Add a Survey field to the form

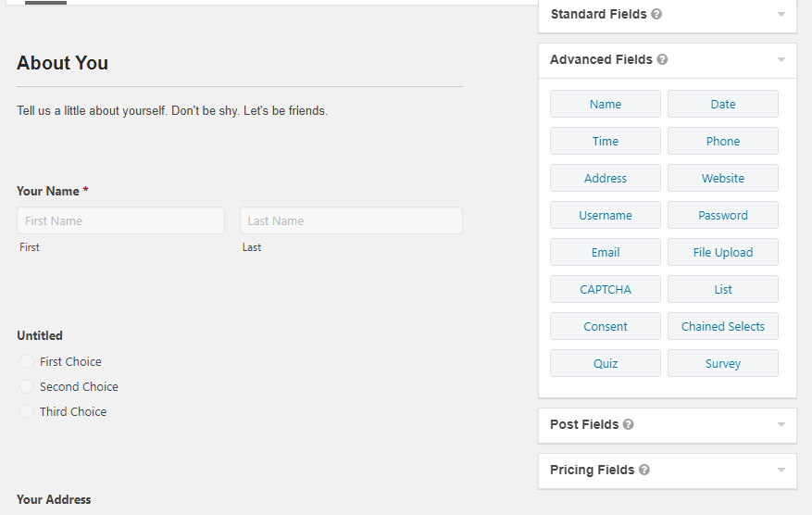click(723, 363)
